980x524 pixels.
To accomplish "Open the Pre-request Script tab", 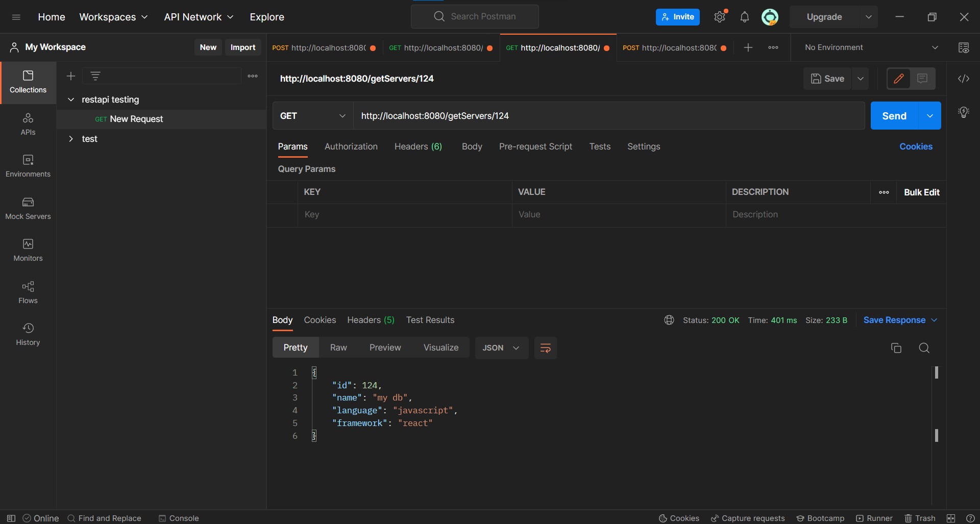I will 535,146.
